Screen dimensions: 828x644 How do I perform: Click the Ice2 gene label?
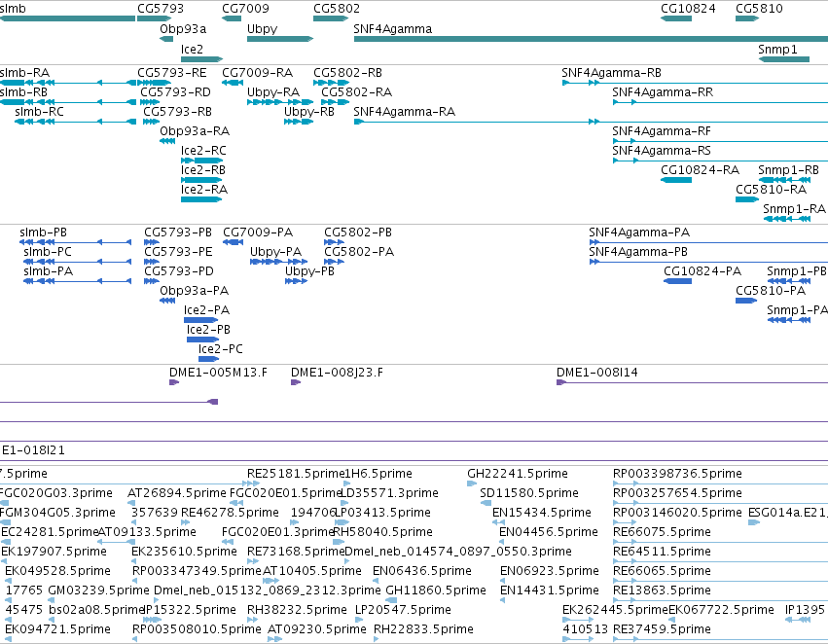point(192,49)
